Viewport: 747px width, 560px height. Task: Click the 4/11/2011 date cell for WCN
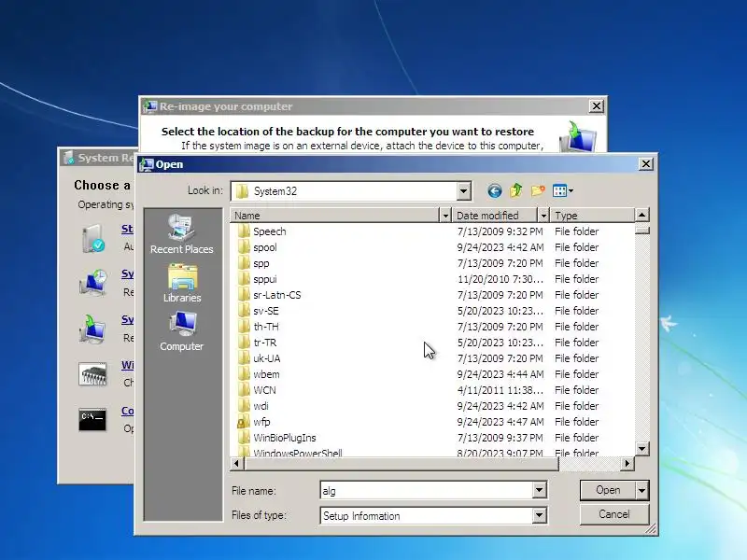click(x=500, y=390)
